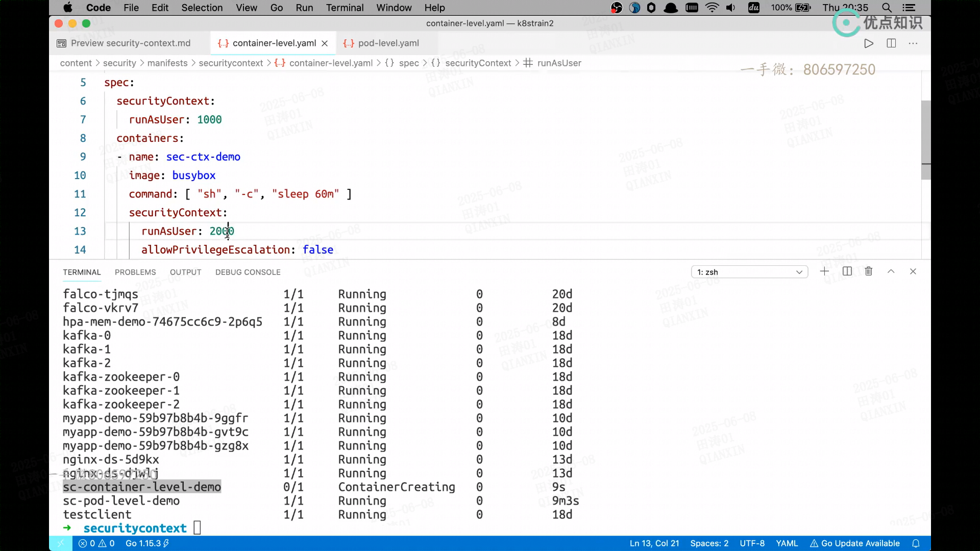Click Go Update Available notice
Image resolution: width=980 pixels, height=551 pixels.
click(855, 543)
